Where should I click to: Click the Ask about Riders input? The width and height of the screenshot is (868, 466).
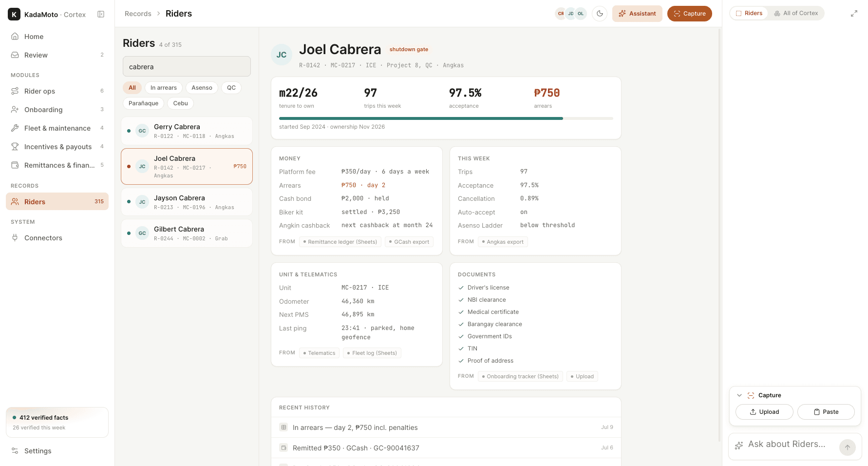tap(787, 445)
